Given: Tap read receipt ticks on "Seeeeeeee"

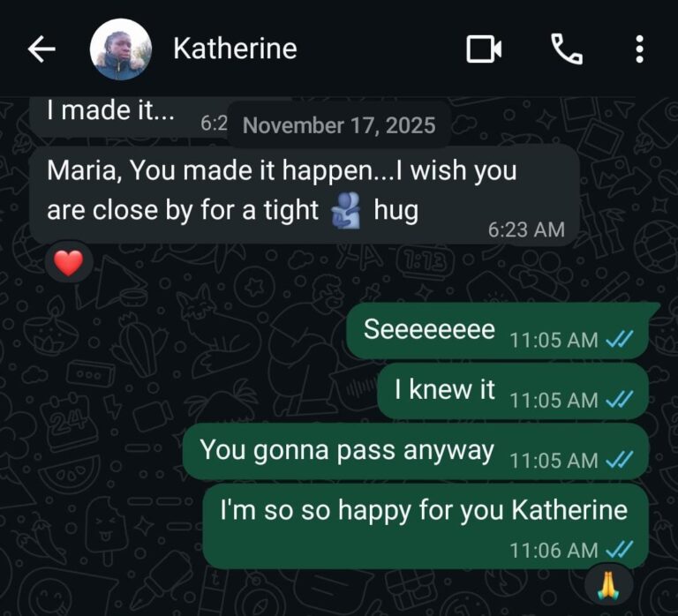Looking at the screenshot, I should pyautogui.click(x=620, y=340).
